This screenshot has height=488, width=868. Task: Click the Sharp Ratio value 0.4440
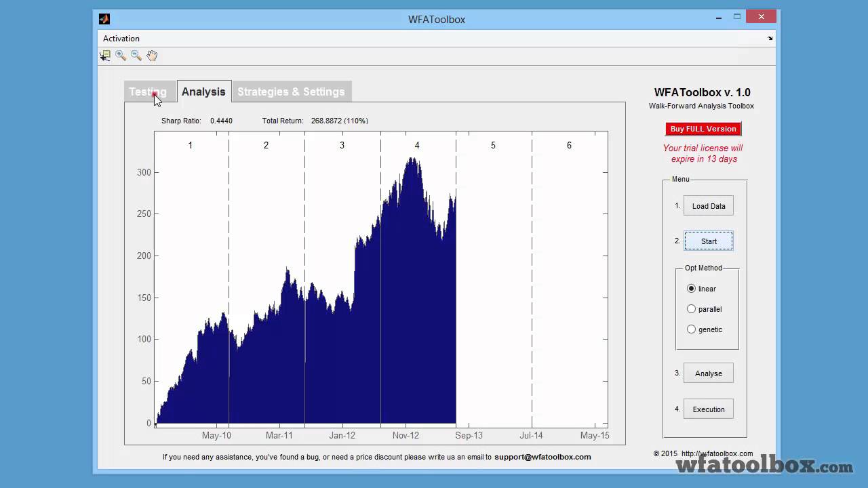(x=221, y=121)
